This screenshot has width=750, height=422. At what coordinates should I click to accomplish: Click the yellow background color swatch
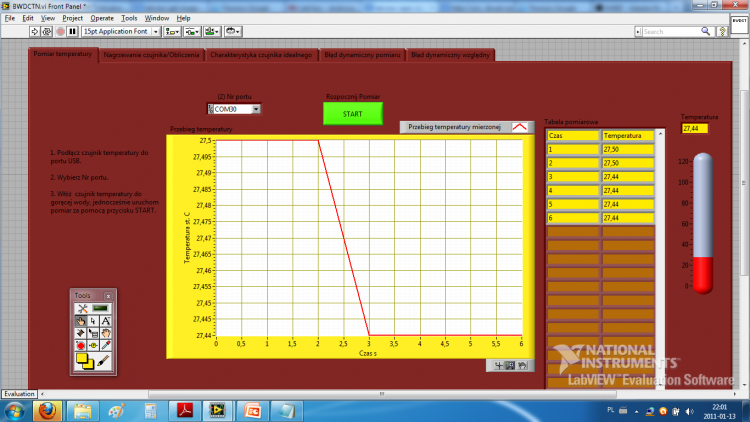coord(90,365)
